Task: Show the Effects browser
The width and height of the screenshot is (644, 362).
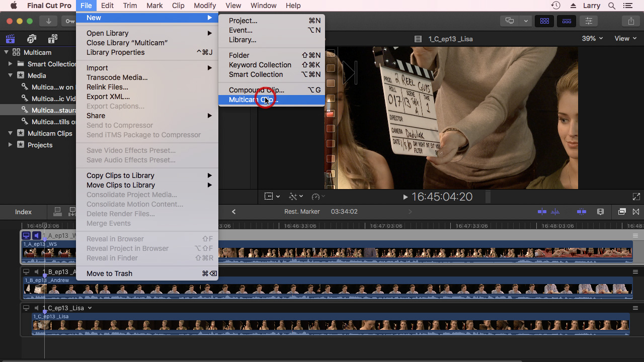Action: 622,212
